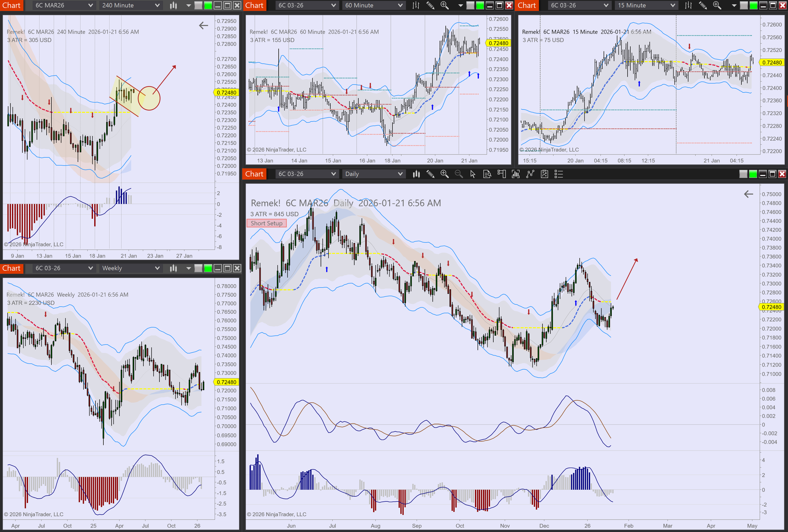Toggle green link button on Daily chart
788x532 pixels.
click(753, 174)
